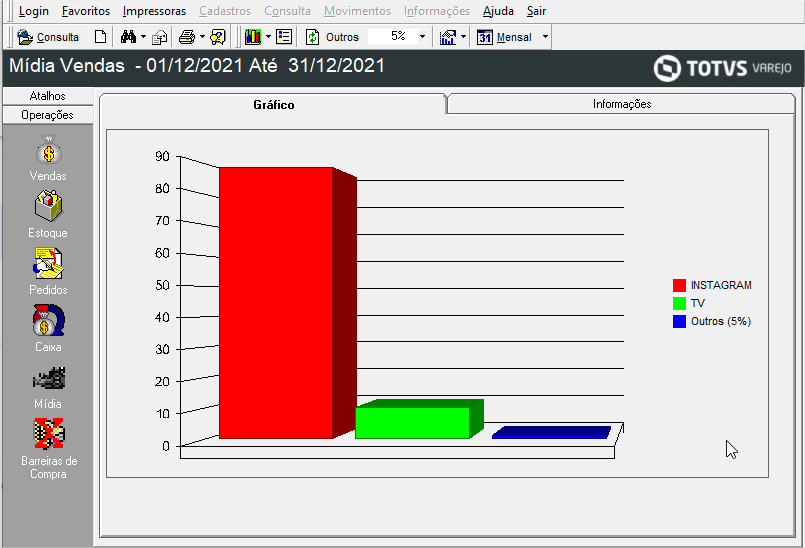Viewport: 805px width, 548px height.
Task: Click the green refresh Outros icon
Action: tap(312, 37)
